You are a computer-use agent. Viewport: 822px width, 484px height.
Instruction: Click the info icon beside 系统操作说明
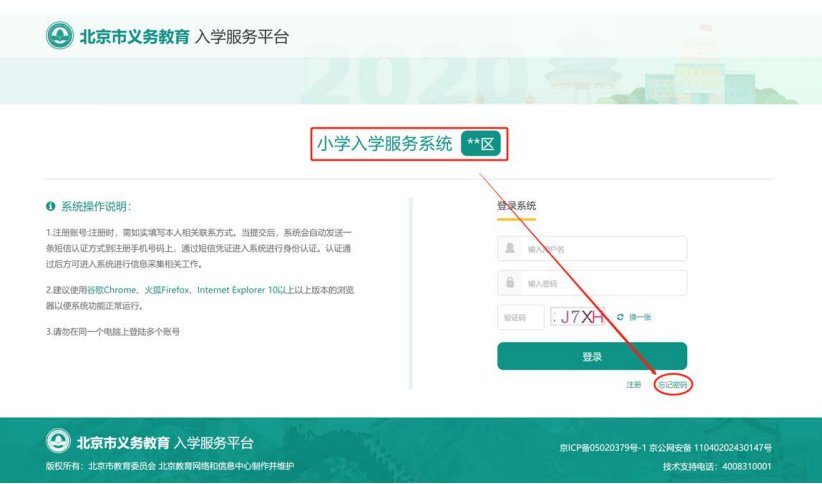[50, 207]
